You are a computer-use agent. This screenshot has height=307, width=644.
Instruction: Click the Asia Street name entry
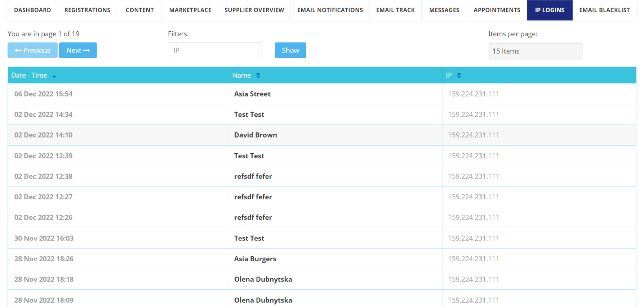pos(252,94)
